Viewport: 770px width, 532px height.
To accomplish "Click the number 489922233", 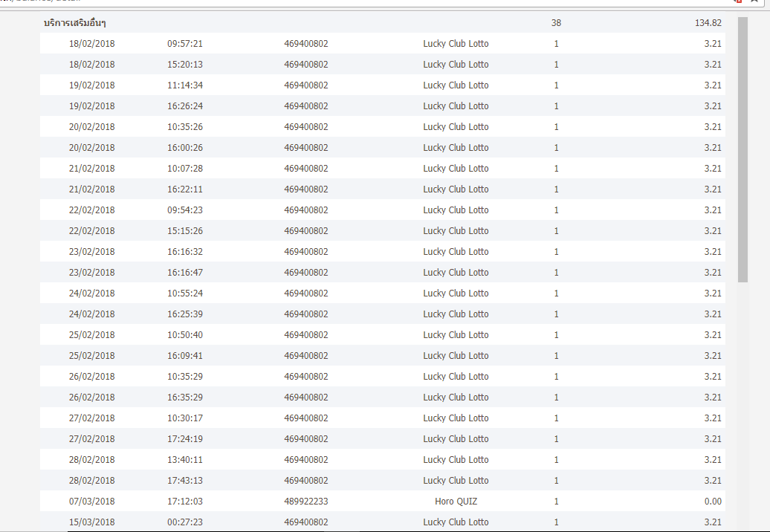I will (306, 502).
